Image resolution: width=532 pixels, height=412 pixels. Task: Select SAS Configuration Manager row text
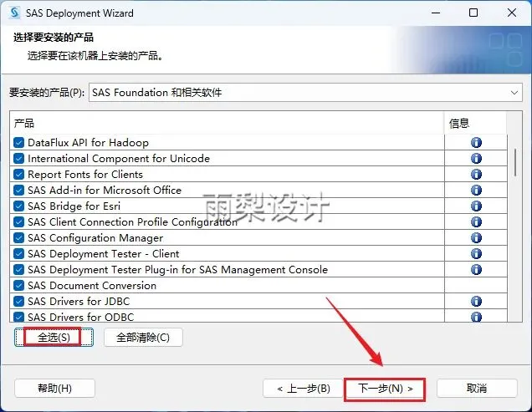pos(95,237)
